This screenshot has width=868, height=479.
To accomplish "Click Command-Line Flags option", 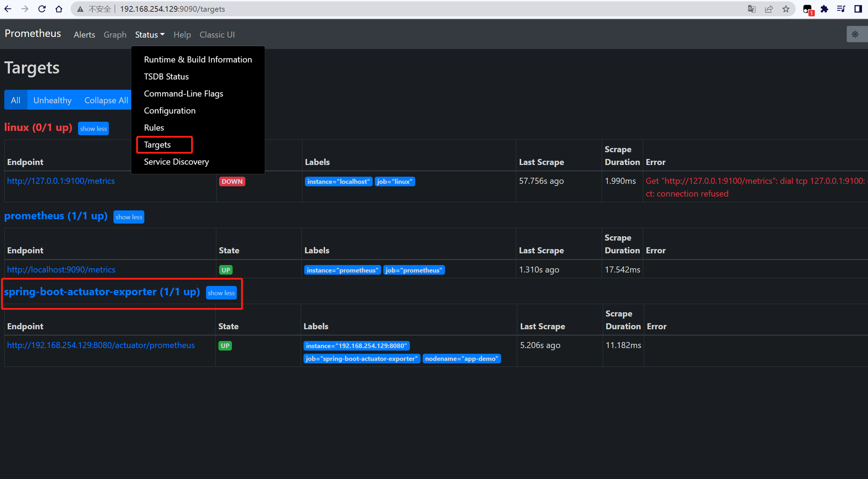I will click(184, 93).
